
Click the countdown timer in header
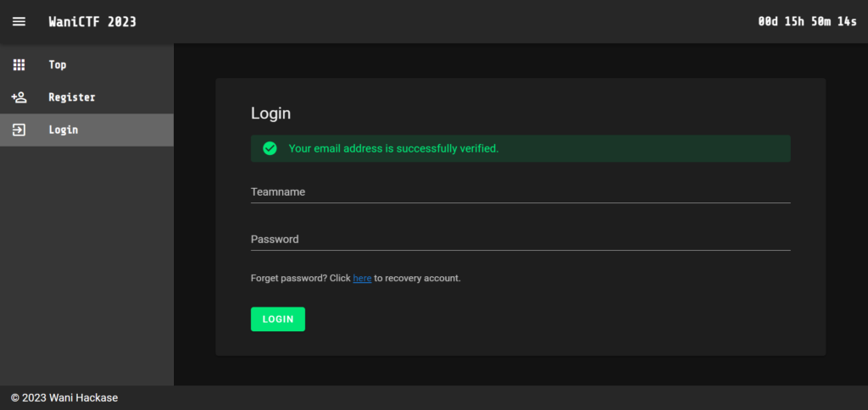(807, 22)
